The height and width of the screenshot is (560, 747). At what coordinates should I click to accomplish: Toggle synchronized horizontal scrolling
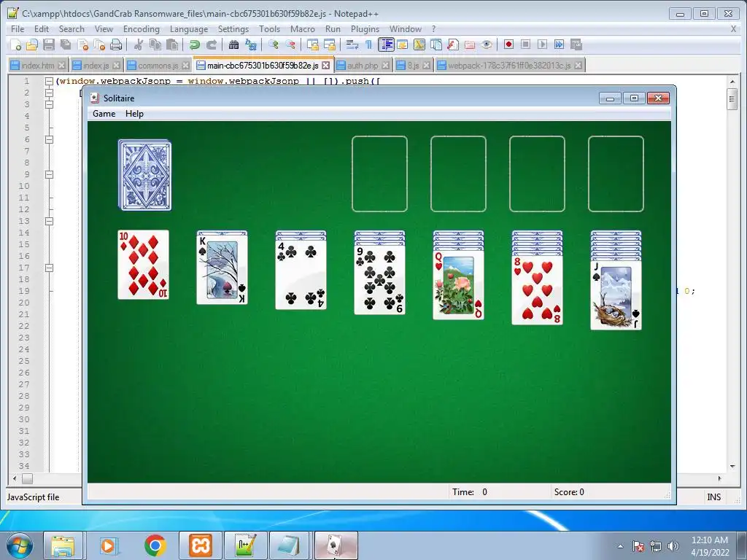click(x=329, y=44)
